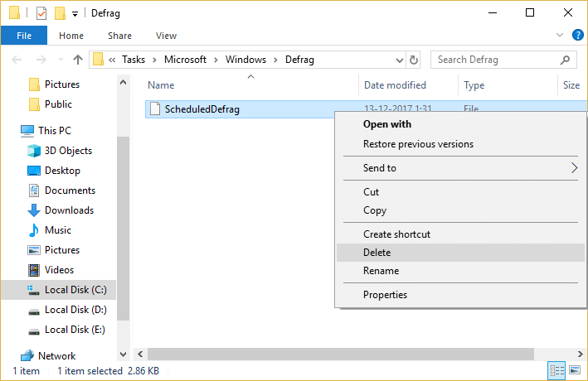
Task: Select the ScheduledDefrag file
Action: pyautogui.click(x=202, y=109)
